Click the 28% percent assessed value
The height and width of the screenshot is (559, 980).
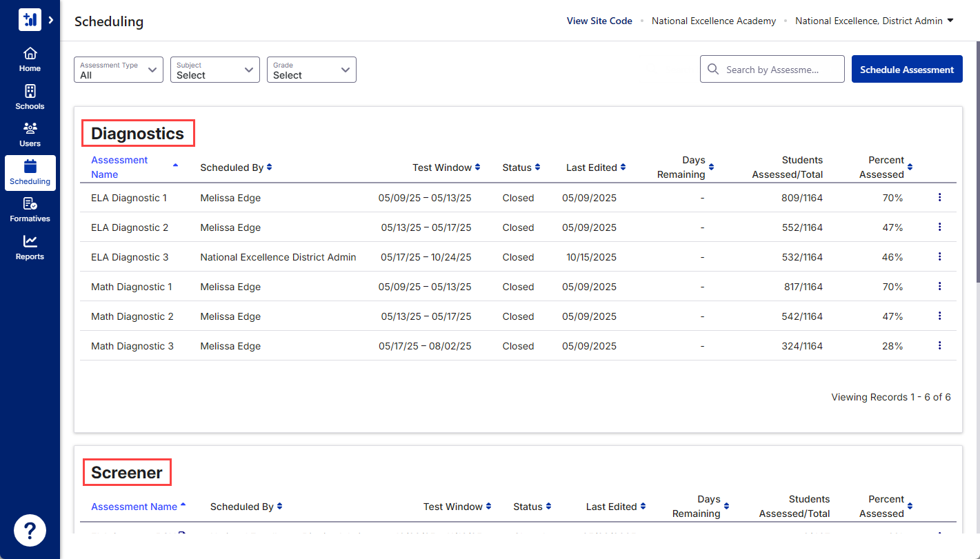click(892, 346)
